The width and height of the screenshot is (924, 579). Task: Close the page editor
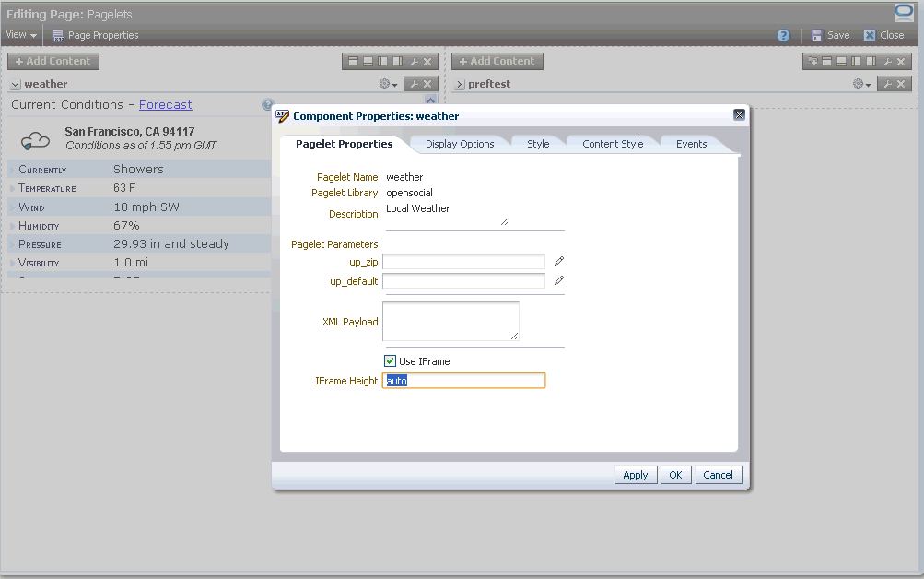tap(884, 35)
